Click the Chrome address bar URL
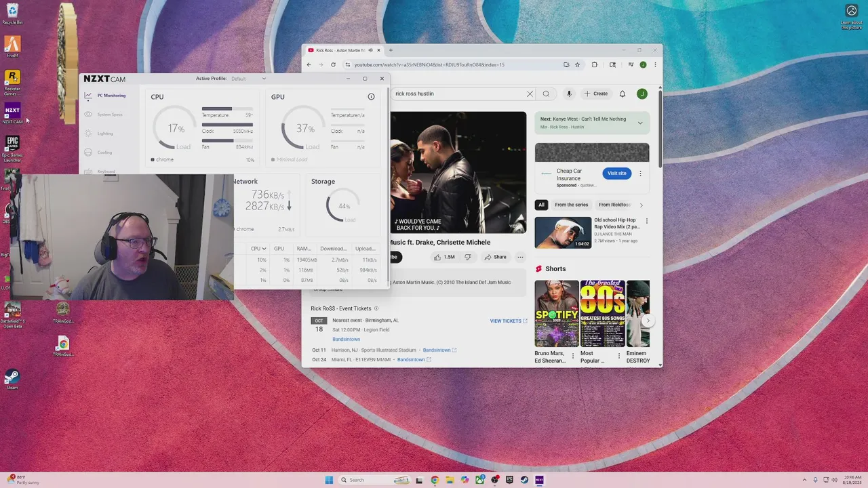The image size is (868, 488). [x=429, y=65]
